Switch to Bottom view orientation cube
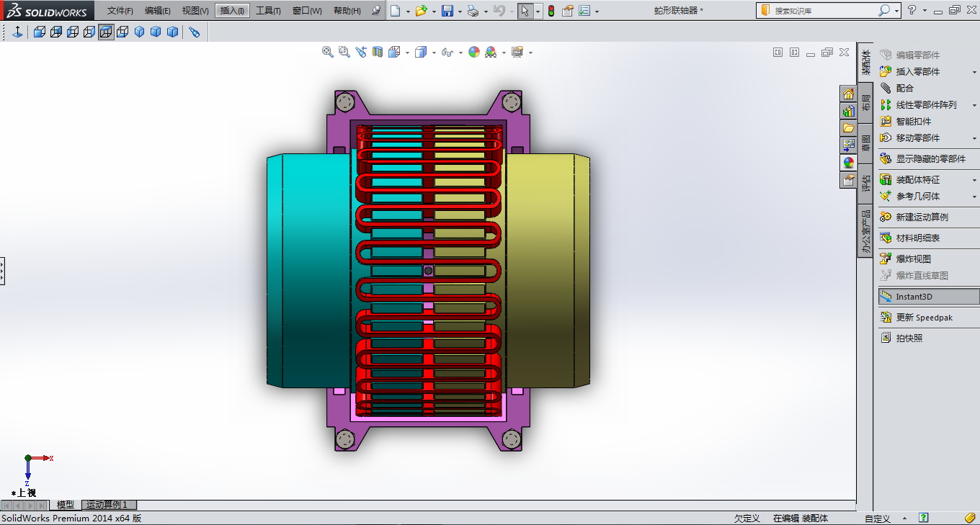Screen dimensions: 980x525 (122, 32)
